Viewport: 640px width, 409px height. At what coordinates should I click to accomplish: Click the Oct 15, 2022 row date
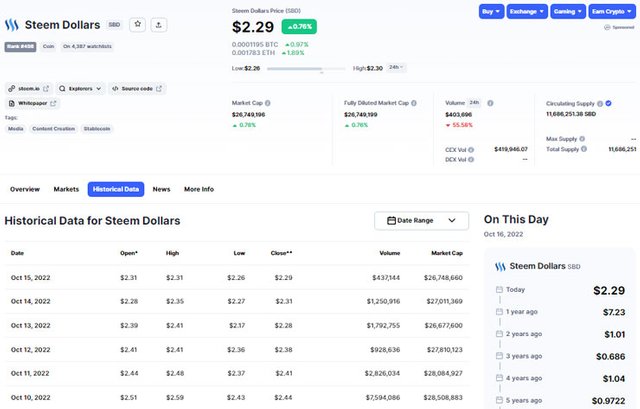click(x=31, y=278)
